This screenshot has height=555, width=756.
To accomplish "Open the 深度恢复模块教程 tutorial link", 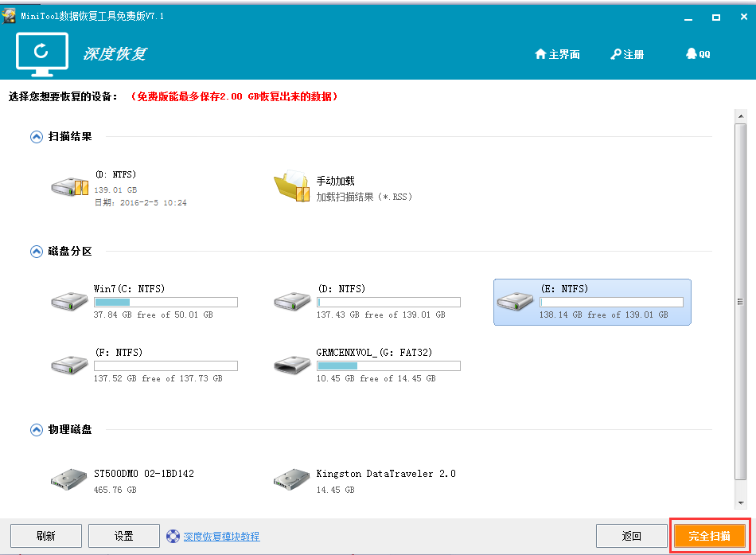I will coord(221,536).
